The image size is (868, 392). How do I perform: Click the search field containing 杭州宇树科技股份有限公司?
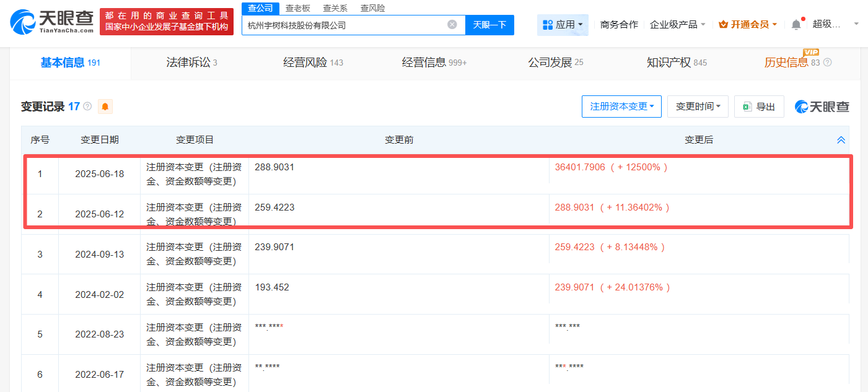tap(353, 25)
